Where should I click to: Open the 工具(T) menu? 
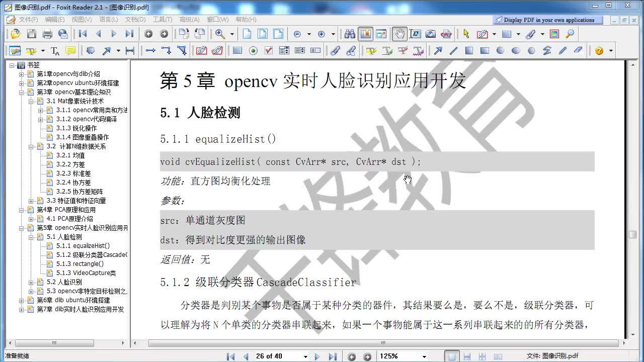[x=162, y=20]
